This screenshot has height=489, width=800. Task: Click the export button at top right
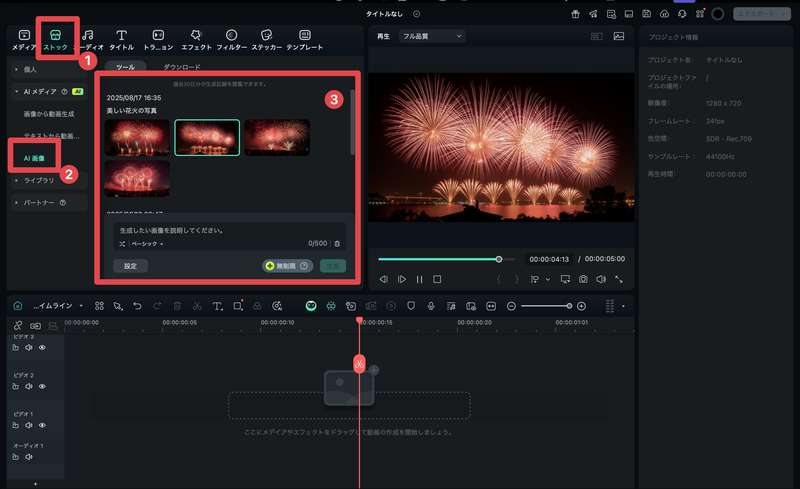tap(762, 14)
